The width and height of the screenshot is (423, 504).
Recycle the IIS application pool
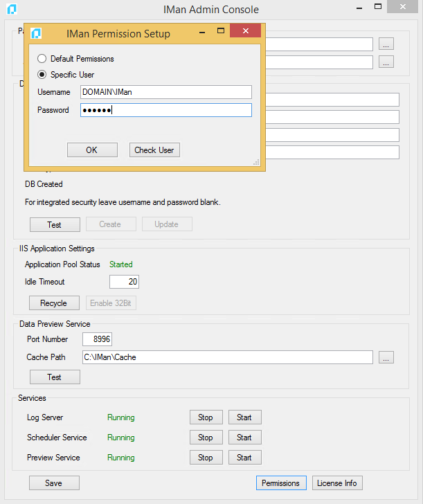coord(54,303)
